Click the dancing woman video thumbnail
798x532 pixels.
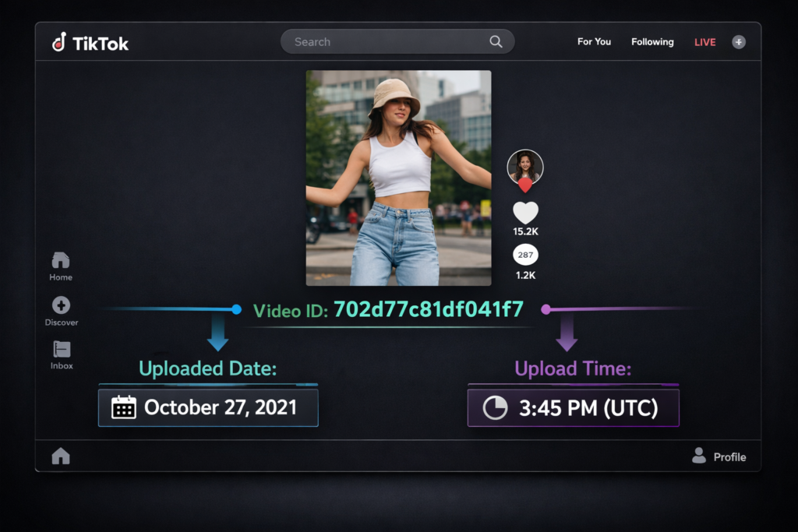[x=398, y=178]
